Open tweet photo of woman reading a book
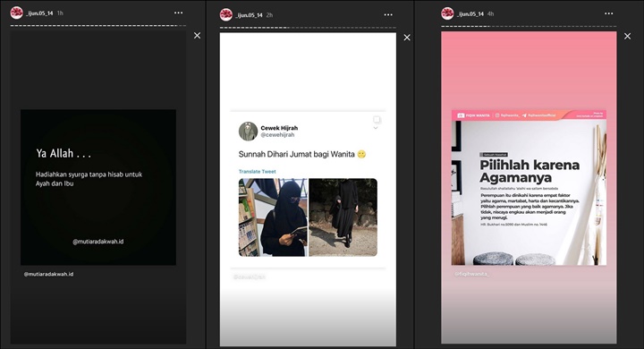 273,217
